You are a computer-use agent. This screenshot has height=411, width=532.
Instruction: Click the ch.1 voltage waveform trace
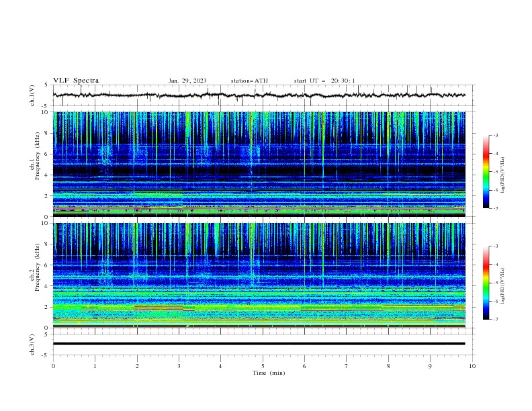tap(259, 95)
